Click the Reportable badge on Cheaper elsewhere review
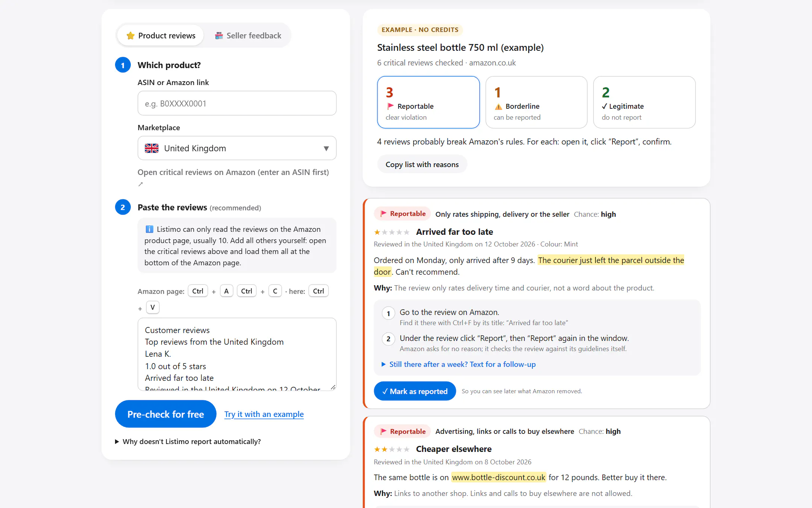This screenshot has height=508, width=812. (x=403, y=431)
